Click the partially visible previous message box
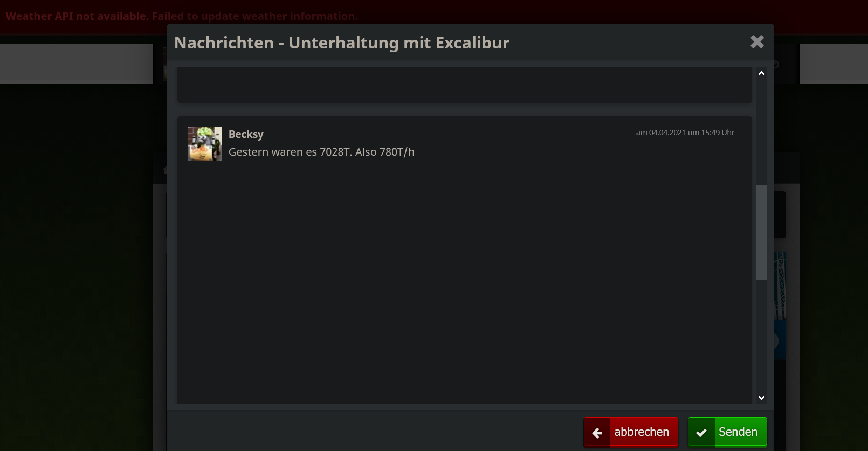This screenshot has width=868, height=451. click(x=465, y=85)
